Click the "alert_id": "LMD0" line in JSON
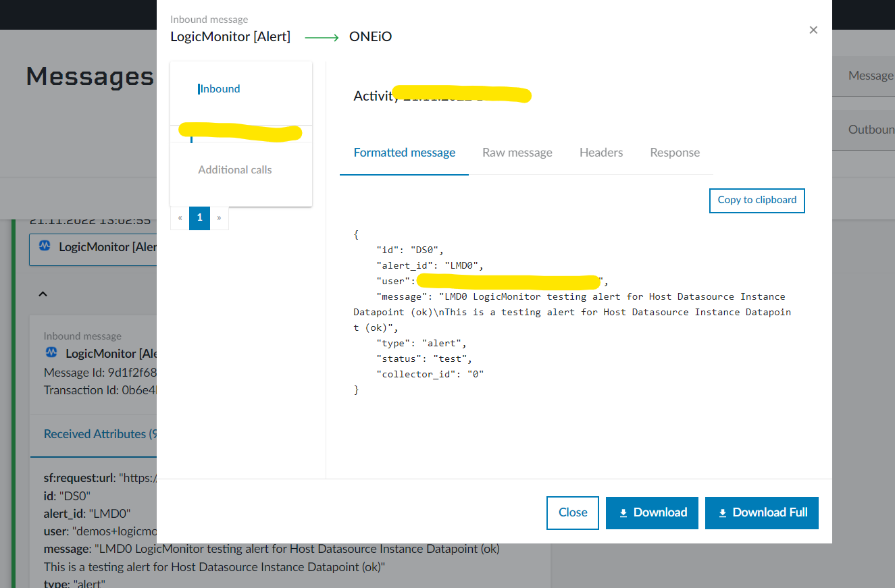Image resolution: width=895 pixels, height=588 pixels. (430, 265)
